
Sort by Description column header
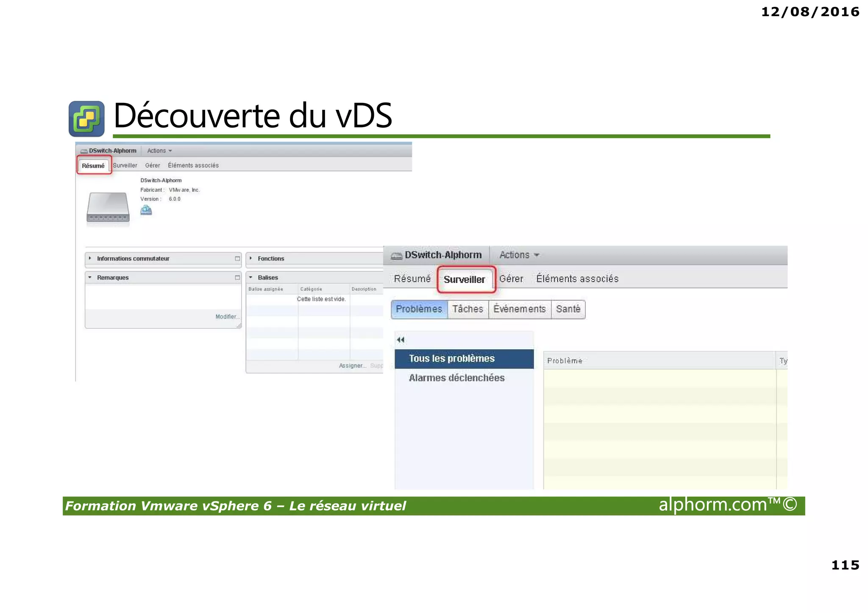click(x=367, y=289)
